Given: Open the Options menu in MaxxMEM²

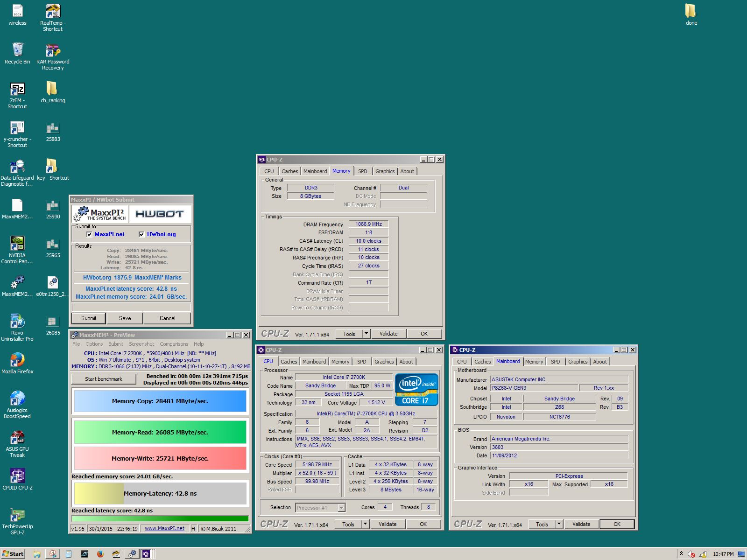Looking at the screenshot, I should coord(94,344).
